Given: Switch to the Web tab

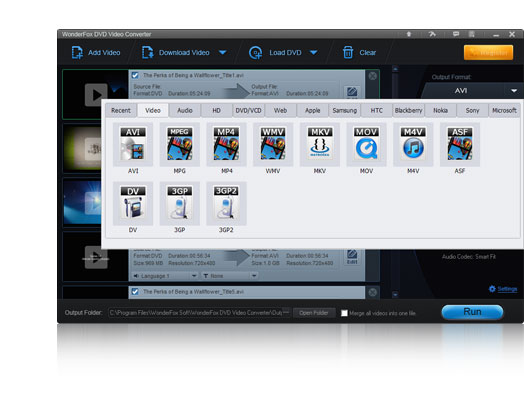Looking at the screenshot, I should (280, 111).
